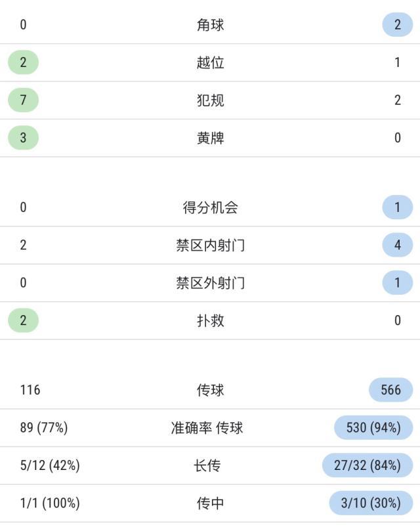The image size is (420, 531).
Task: Click the 扑救 (saves) label
Action: [210, 320]
